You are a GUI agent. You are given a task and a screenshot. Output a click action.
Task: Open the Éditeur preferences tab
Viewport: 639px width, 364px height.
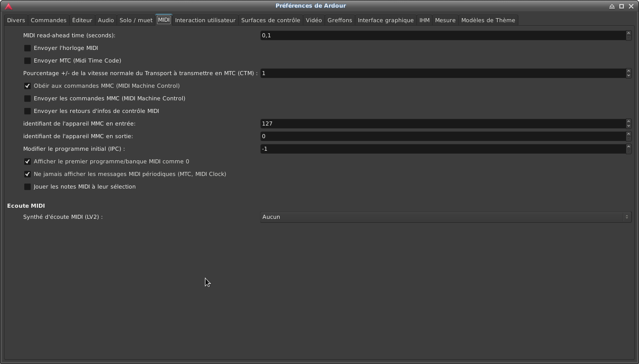(82, 20)
